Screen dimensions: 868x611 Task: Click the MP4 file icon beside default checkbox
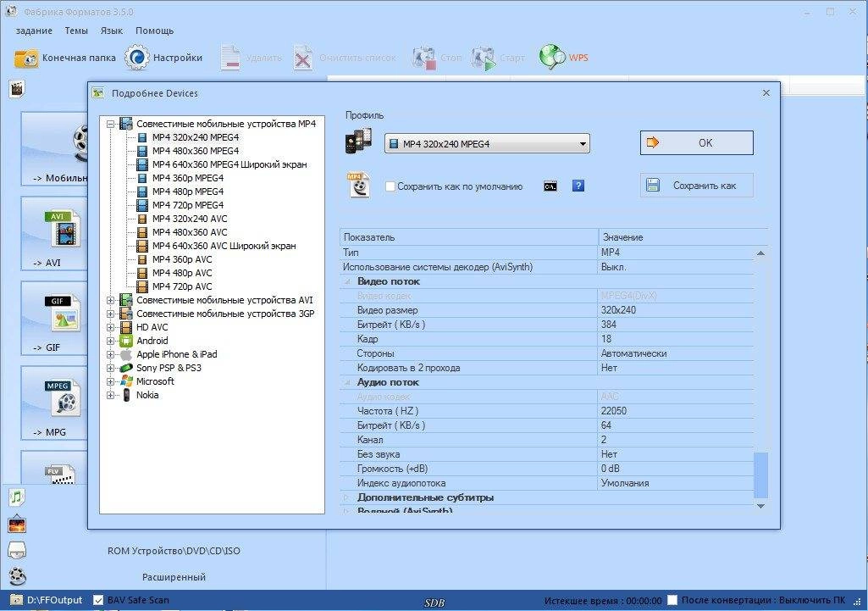click(358, 185)
